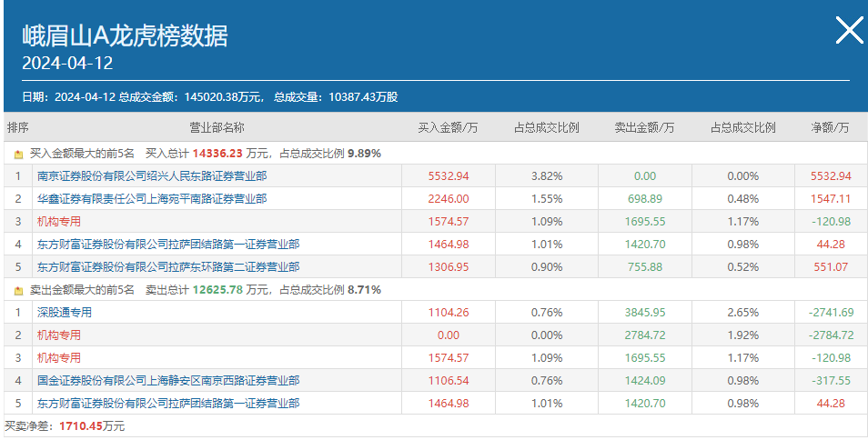Click the 营业部名称 column header
Viewport: 868px width, 440px height.
[217, 127]
